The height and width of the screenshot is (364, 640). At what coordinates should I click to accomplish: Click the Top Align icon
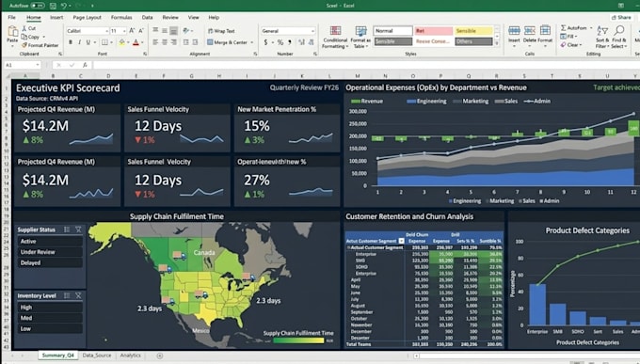click(155, 31)
